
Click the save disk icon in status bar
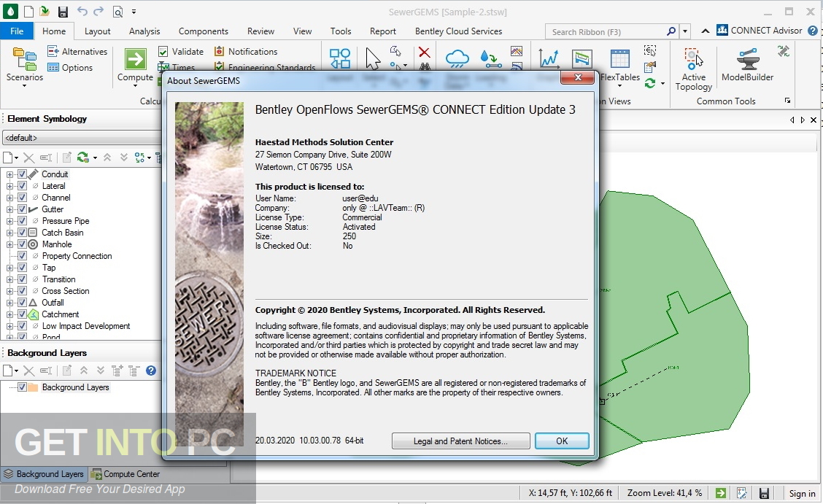coord(764,494)
